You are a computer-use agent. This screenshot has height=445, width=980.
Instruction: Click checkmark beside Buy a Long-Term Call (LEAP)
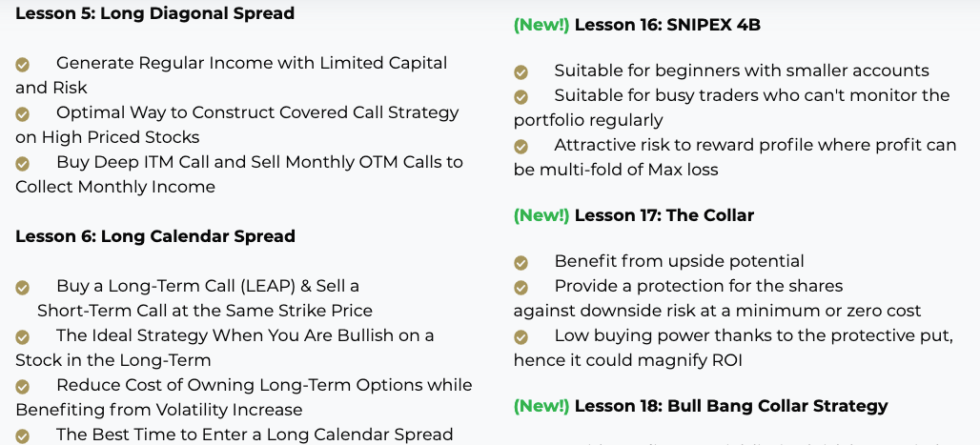(23, 288)
